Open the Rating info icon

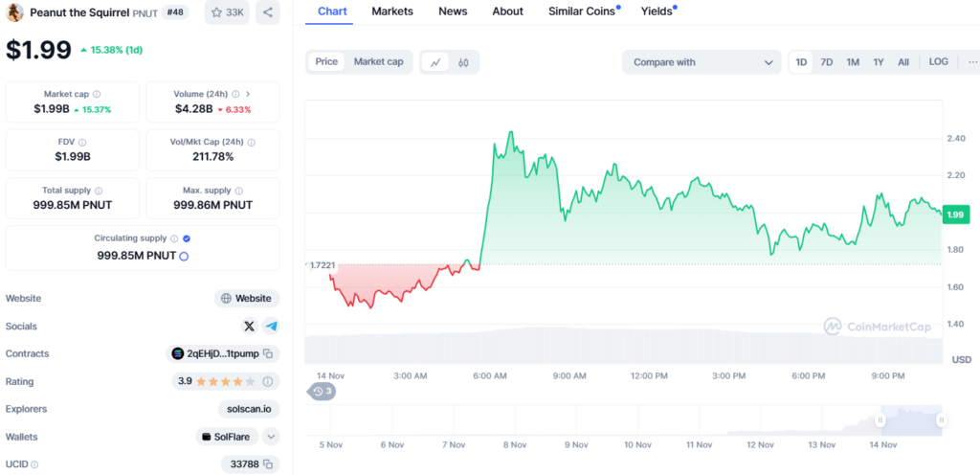268,381
